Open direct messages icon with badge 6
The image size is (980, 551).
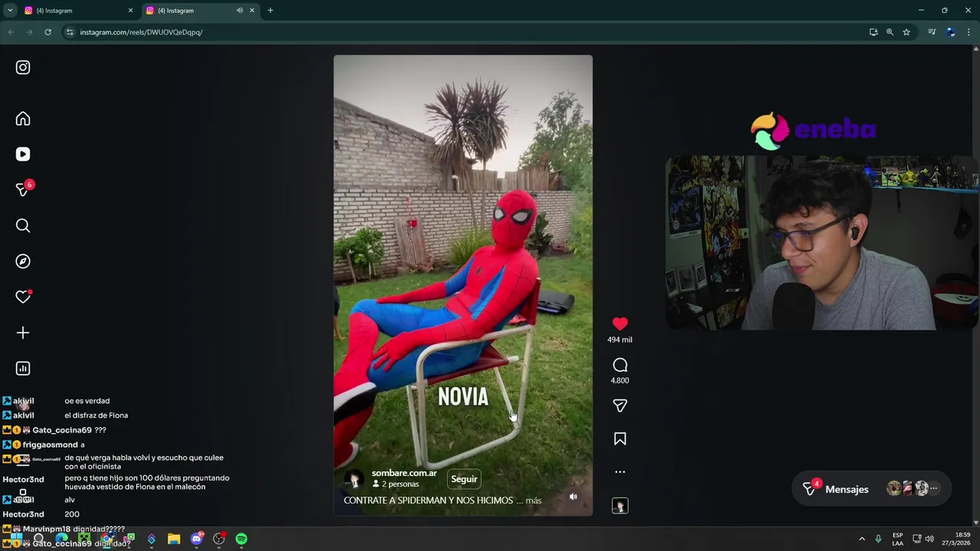[23, 190]
